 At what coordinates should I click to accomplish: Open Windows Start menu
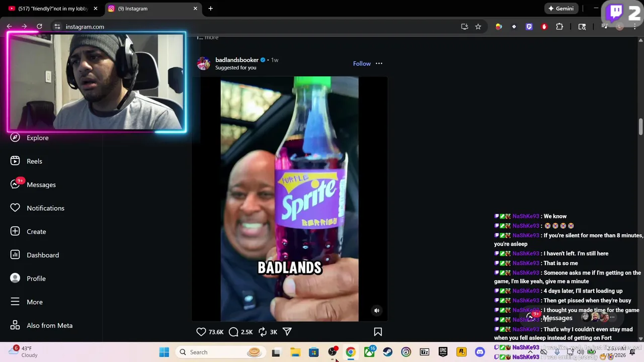pos(164,352)
